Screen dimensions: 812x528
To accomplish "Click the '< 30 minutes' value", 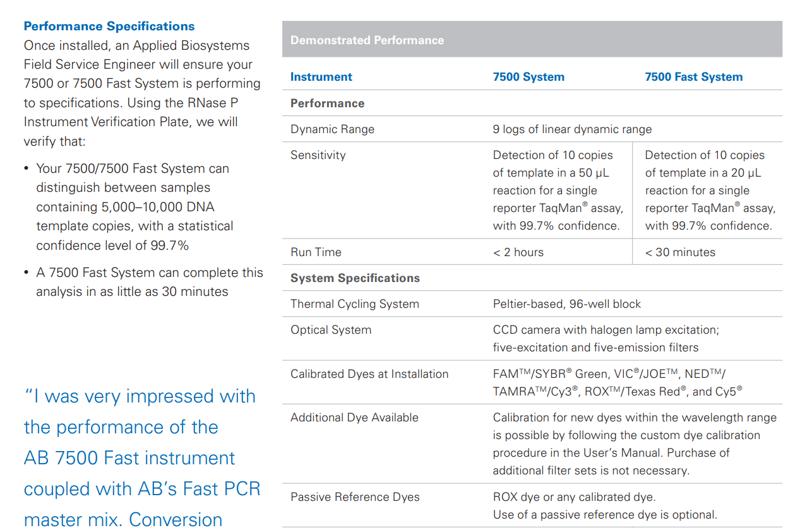I will 680,252.
